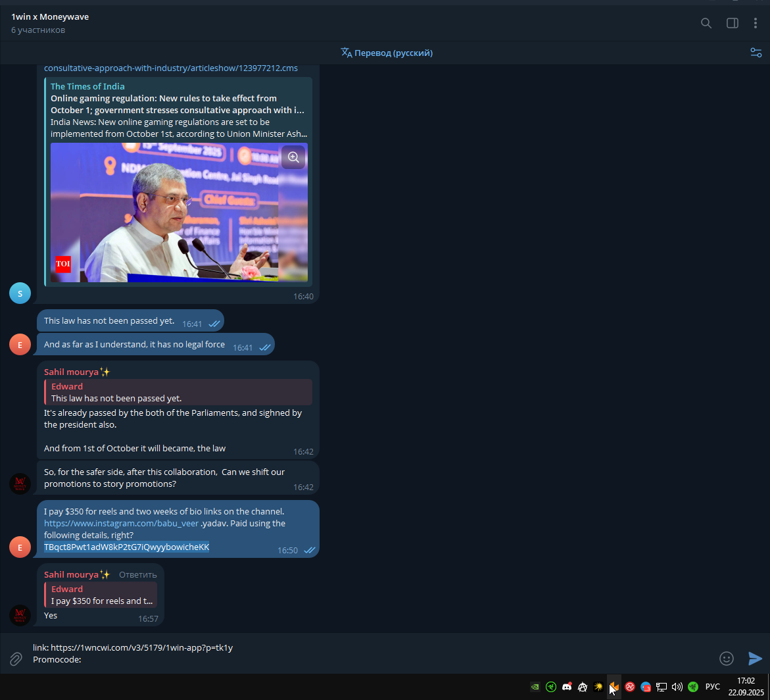Open the instagram.com/babu_veer link
The image size is (770, 700).
(121, 523)
